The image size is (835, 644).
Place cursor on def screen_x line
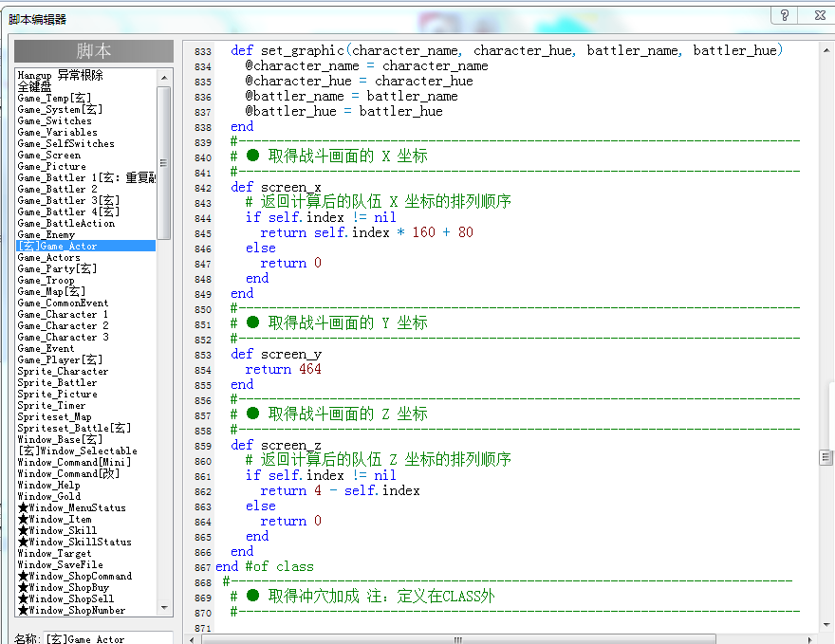point(276,188)
